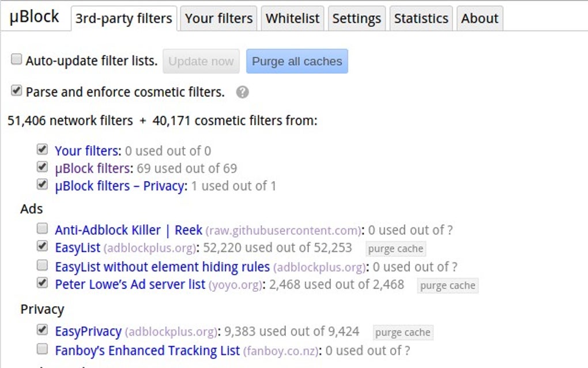The height and width of the screenshot is (368, 588).
Task: Enable Fanboy's Enhanced Tracking List checkbox
Action: (x=42, y=348)
